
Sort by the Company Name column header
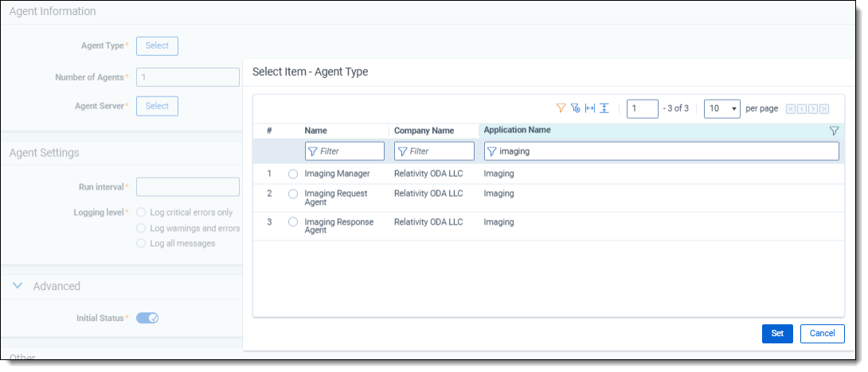424,131
